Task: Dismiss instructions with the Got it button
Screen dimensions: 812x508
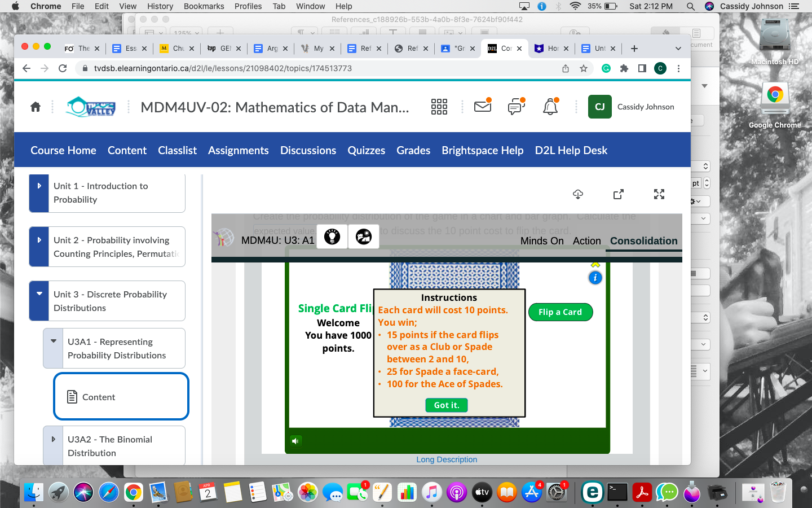Action: point(446,405)
